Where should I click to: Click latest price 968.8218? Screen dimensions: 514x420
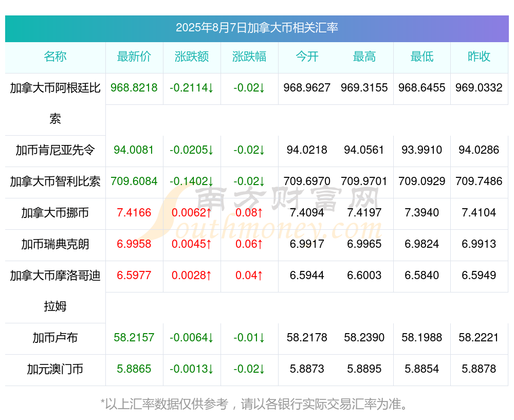(134, 87)
